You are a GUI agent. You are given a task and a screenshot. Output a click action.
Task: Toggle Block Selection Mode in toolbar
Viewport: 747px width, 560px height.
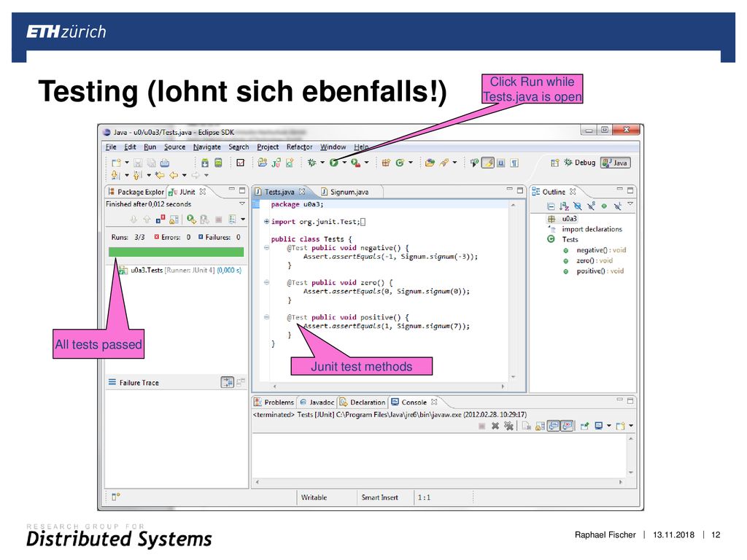500,163
